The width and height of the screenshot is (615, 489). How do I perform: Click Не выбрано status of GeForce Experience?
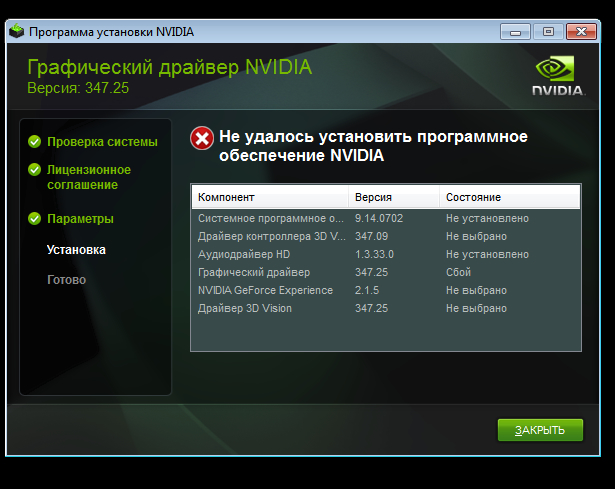pos(476,290)
